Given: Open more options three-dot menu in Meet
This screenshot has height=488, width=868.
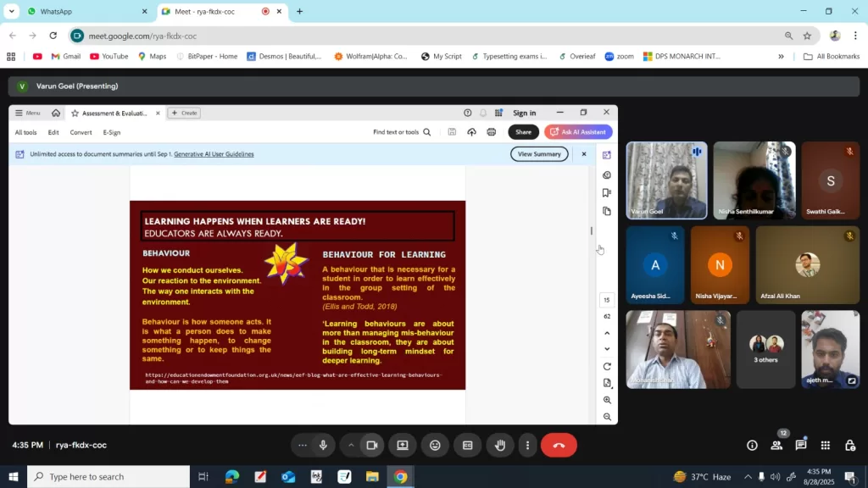Looking at the screenshot, I should coord(527,446).
